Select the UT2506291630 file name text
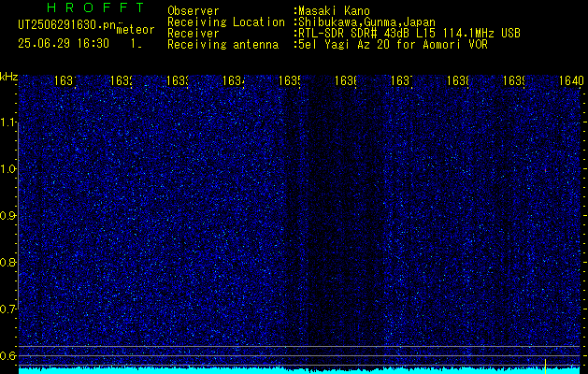This screenshot has width=588, height=374. (x=66, y=25)
